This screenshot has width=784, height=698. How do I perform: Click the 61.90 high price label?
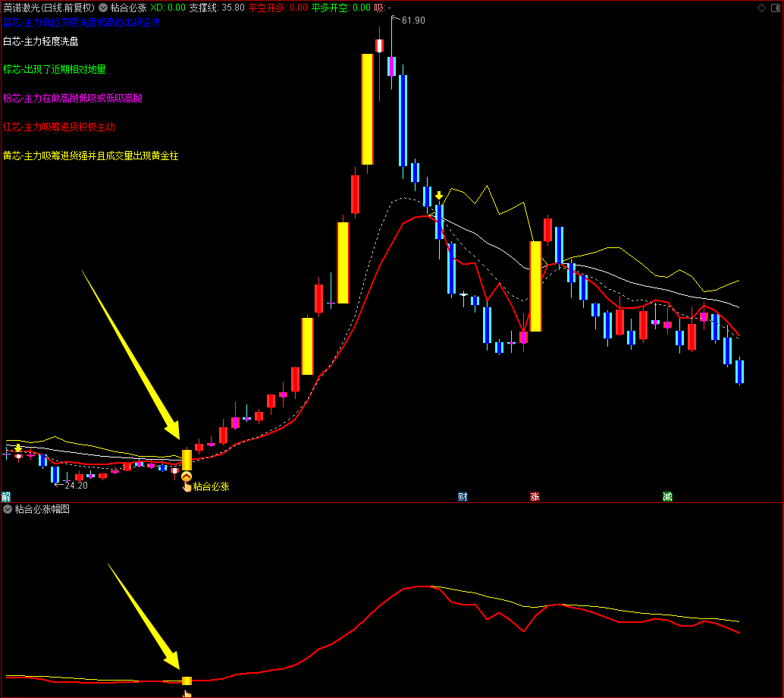[413, 20]
